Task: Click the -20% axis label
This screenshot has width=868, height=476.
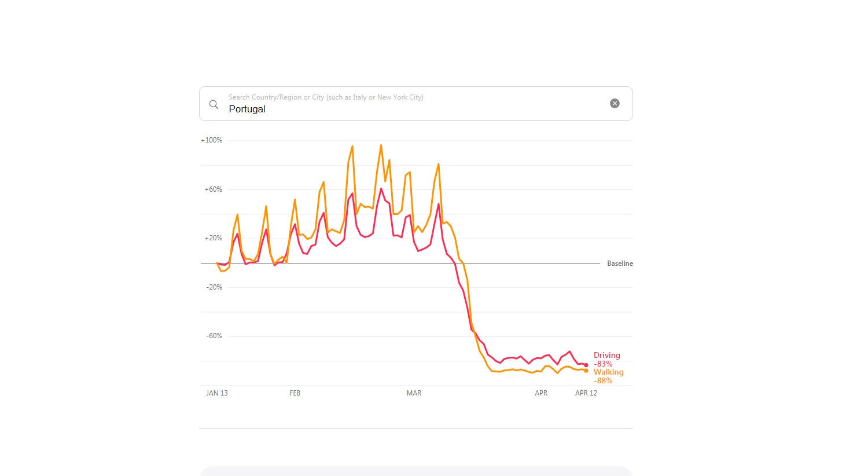Action: click(x=214, y=287)
